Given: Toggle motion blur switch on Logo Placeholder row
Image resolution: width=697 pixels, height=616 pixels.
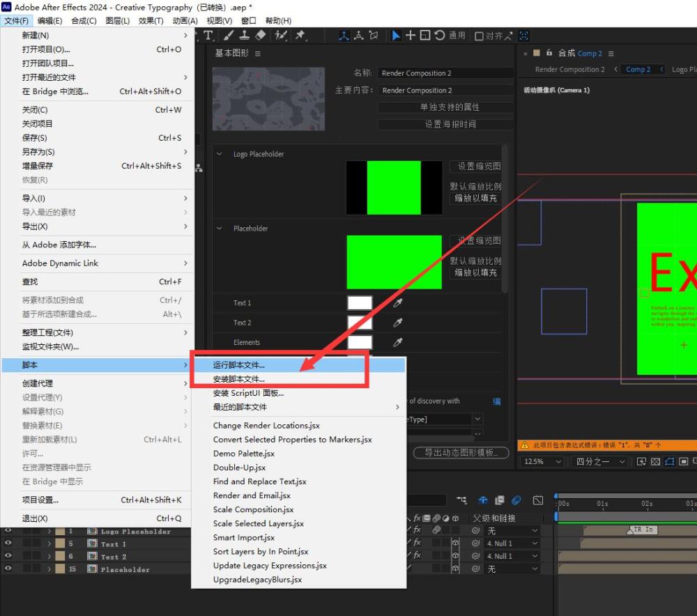Looking at the screenshot, I should tap(436, 530).
